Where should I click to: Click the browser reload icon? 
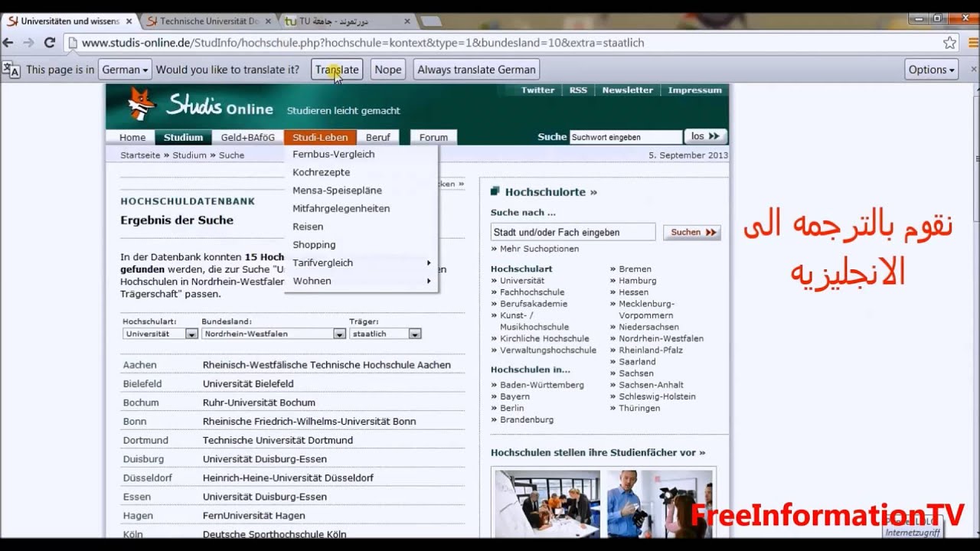(x=50, y=43)
